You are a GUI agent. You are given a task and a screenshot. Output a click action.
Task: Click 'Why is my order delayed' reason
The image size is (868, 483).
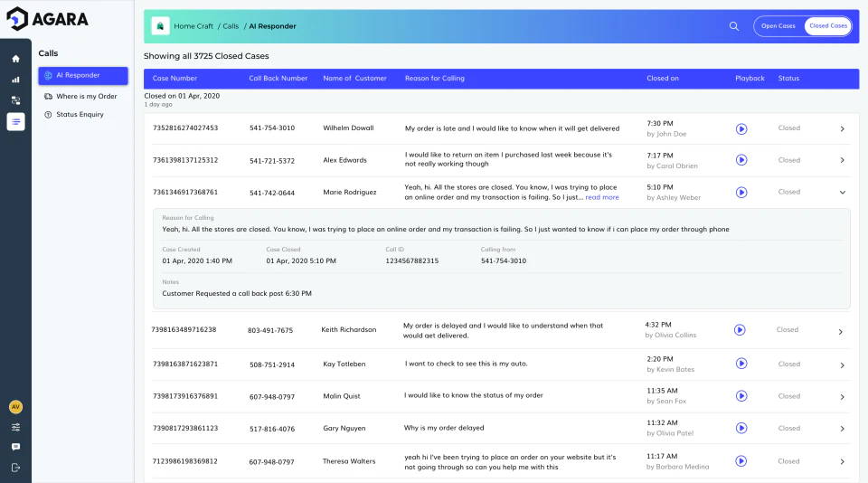444,428
